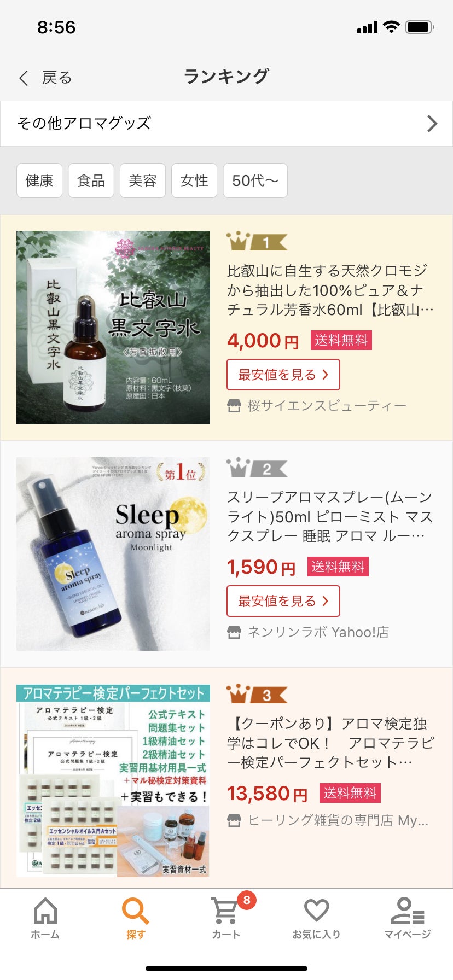Tap 最安値を見る for Sleep aroma spray

tap(283, 601)
